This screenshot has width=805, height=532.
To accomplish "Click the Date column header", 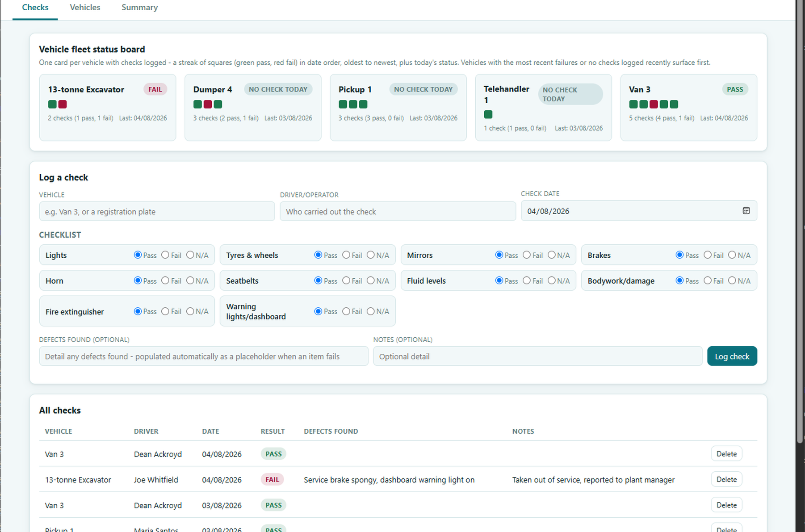I will (x=210, y=431).
